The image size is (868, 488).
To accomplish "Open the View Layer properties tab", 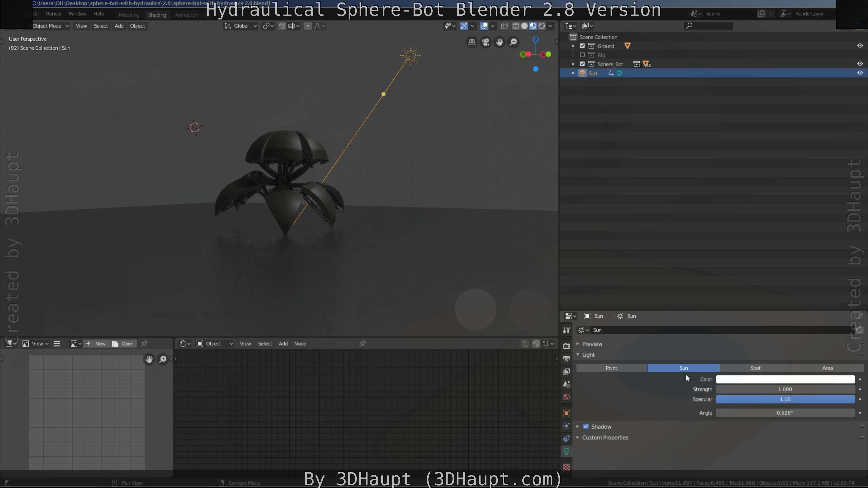I will [566, 371].
